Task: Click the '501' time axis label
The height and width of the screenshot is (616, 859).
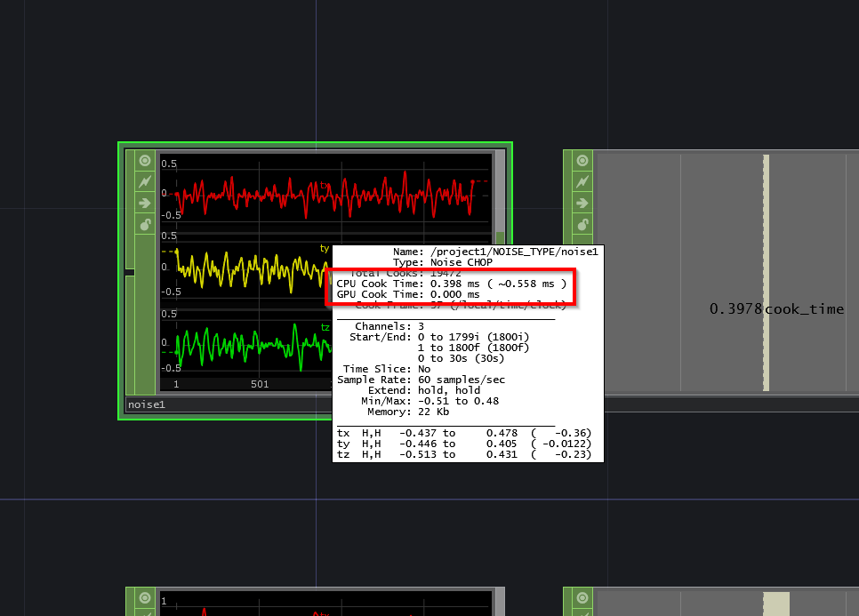Action: point(260,384)
